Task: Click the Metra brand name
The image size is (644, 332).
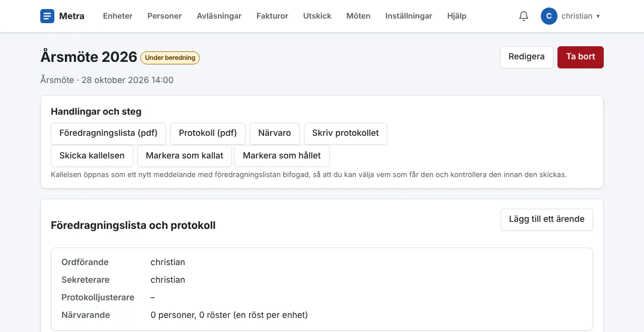Action: tap(72, 16)
